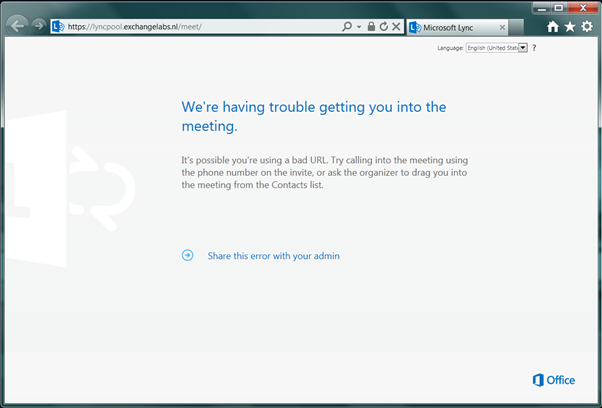Screen dimensions: 602x408
Task: Open the Tools gear menu
Action: point(587,27)
